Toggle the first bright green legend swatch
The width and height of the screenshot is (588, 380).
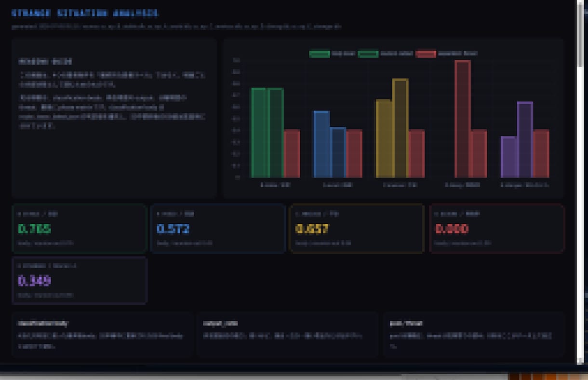(320, 54)
